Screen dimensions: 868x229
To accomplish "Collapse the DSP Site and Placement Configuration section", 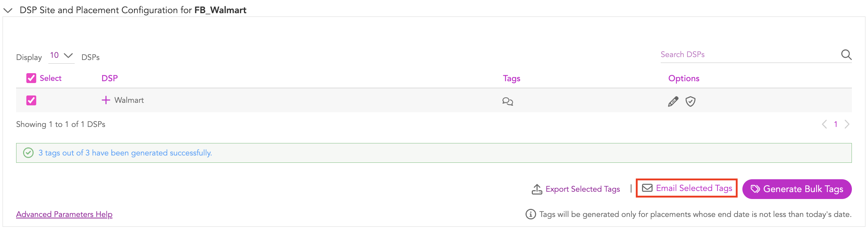I will [x=8, y=10].
